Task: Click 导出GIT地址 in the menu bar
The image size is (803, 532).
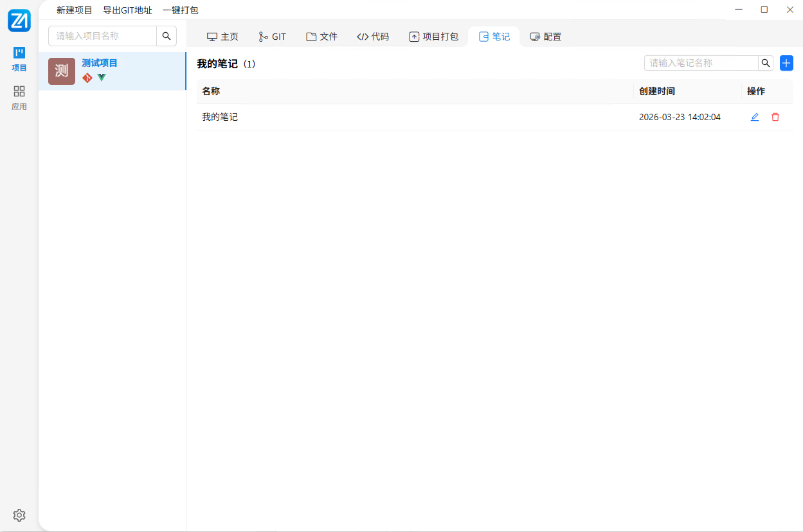Action: tap(127, 10)
